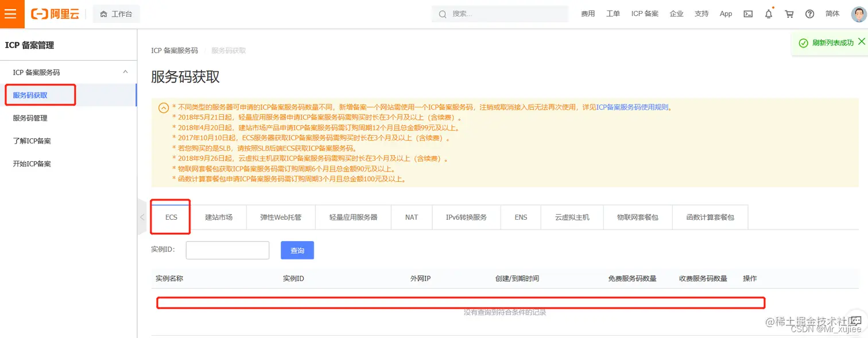Collapse the left navigation panel
Screen dimensions: 868x338
142,217
